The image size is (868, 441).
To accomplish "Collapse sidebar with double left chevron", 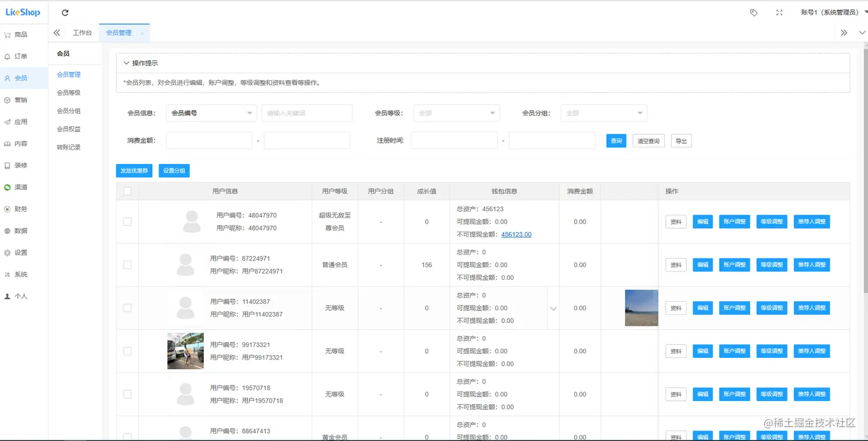I will pos(57,33).
